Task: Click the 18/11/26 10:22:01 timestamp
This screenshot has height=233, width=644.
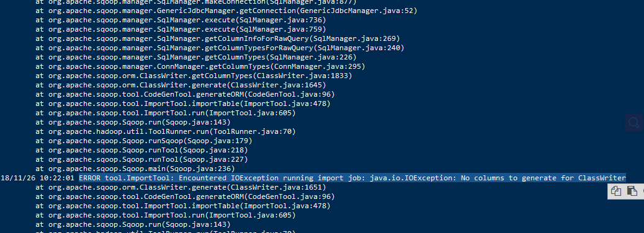Action: point(38,178)
